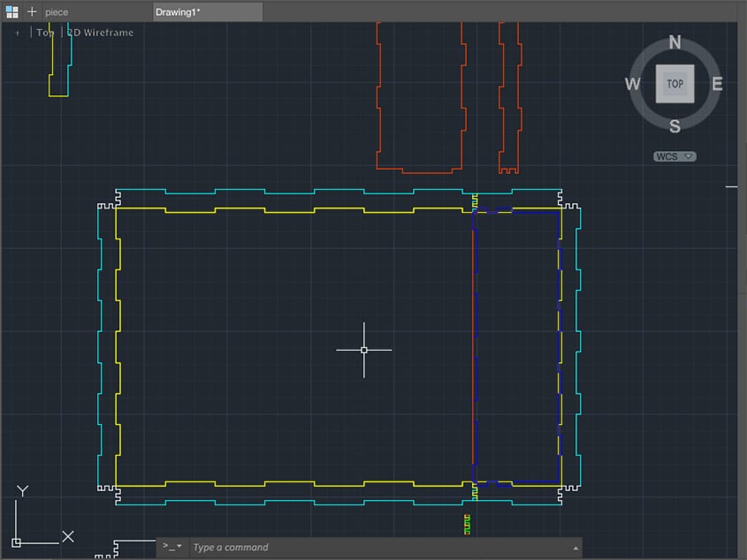This screenshot has height=560, width=747.
Task: Click the viewport minus/plus control label
Action: click(x=17, y=33)
